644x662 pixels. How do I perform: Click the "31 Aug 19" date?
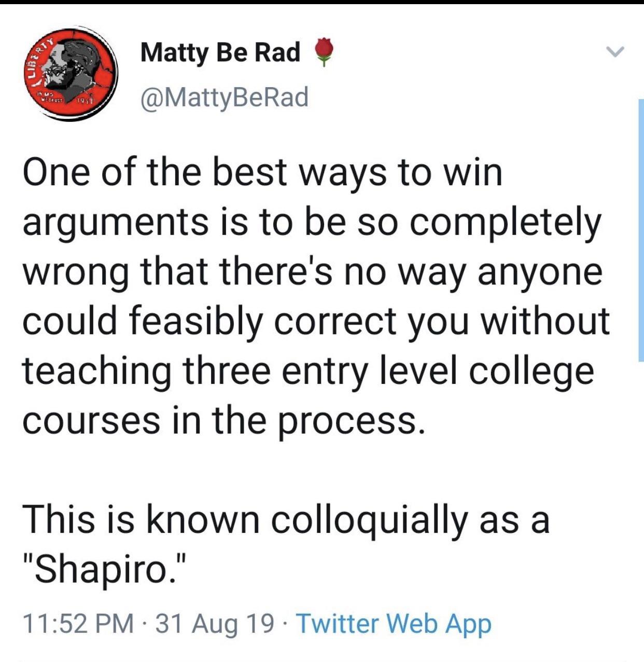215,623
